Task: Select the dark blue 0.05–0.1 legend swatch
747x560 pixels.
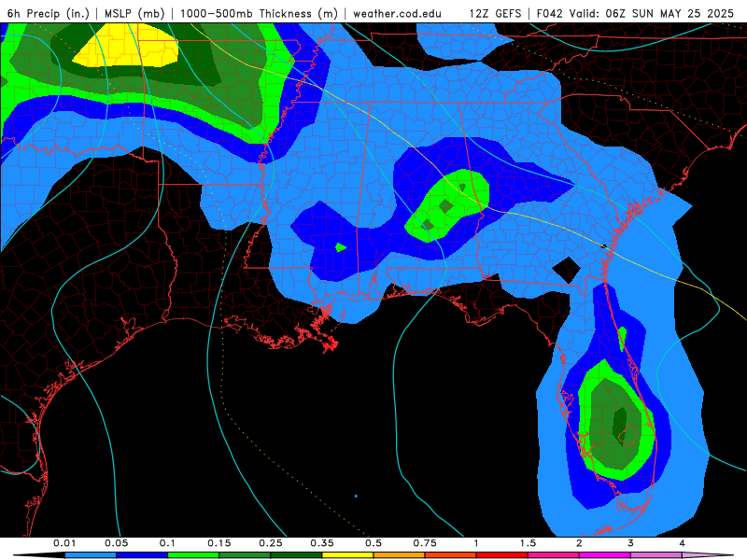Action: click(x=142, y=555)
